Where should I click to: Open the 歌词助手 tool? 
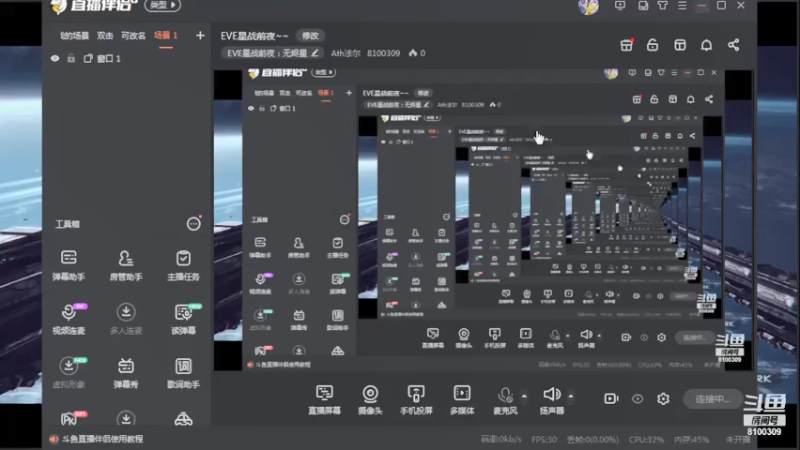[x=183, y=372]
